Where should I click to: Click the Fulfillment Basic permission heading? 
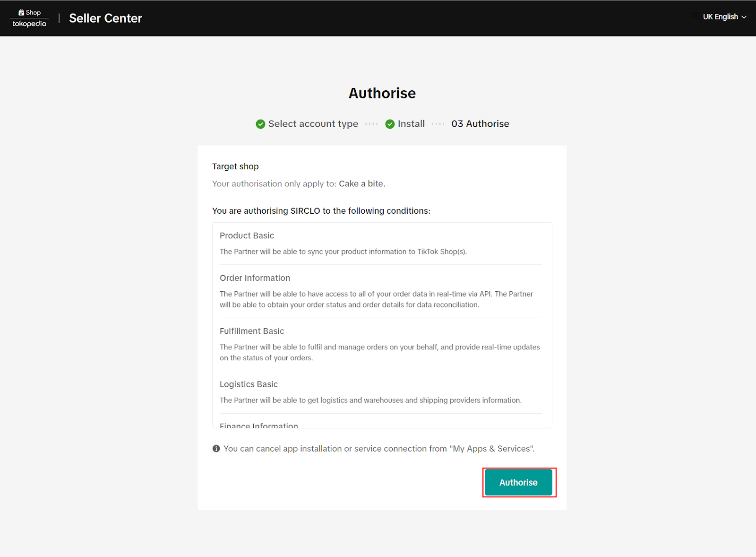tap(252, 331)
